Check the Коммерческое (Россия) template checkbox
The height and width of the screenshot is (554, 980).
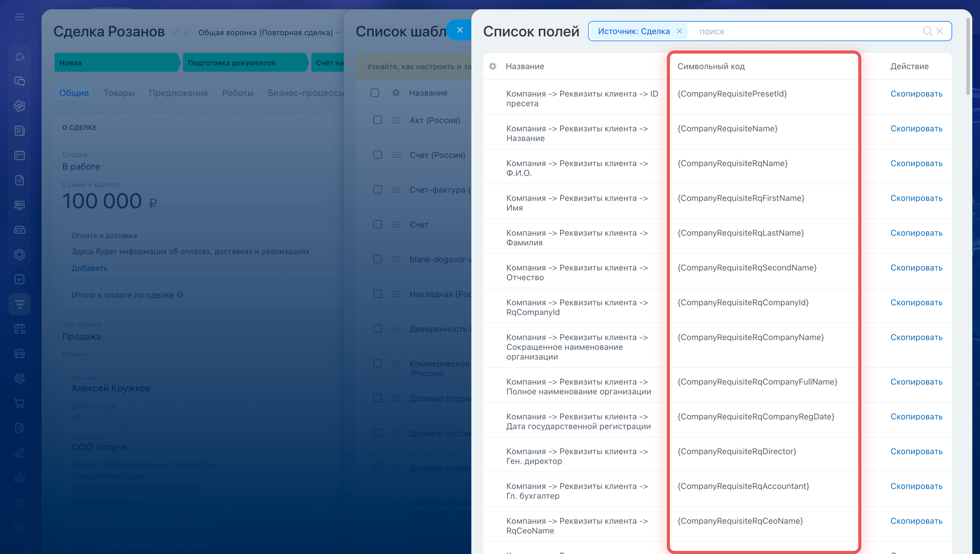(x=377, y=363)
